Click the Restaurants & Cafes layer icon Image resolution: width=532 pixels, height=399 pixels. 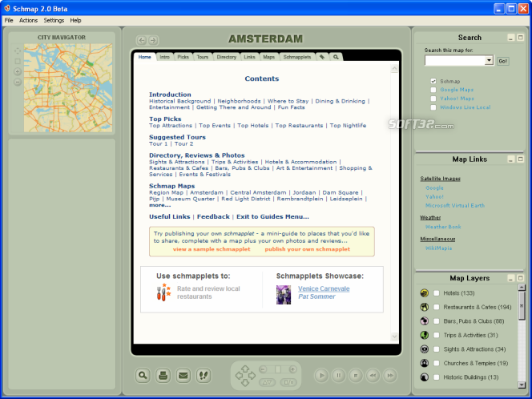[x=424, y=307]
